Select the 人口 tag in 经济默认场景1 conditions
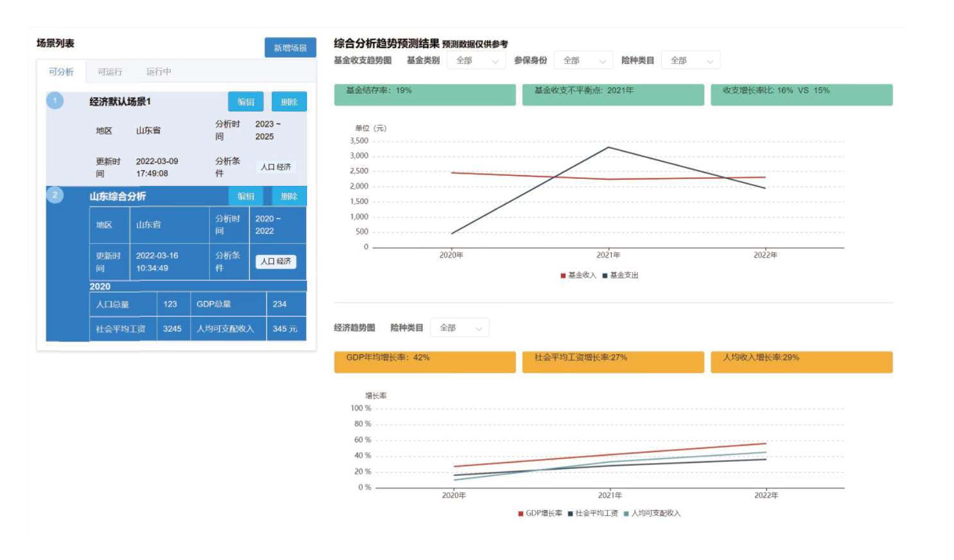 click(268, 167)
